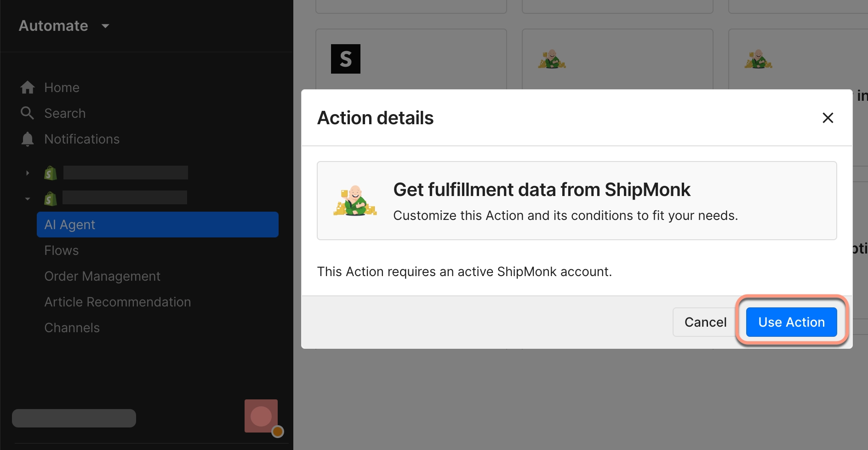Viewport: 868px width, 450px height.
Task: Expand the first Shopify store entry
Action: [x=27, y=173]
